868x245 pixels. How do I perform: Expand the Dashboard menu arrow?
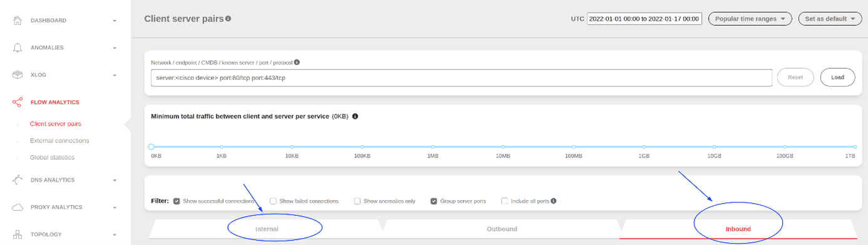coord(115,21)
